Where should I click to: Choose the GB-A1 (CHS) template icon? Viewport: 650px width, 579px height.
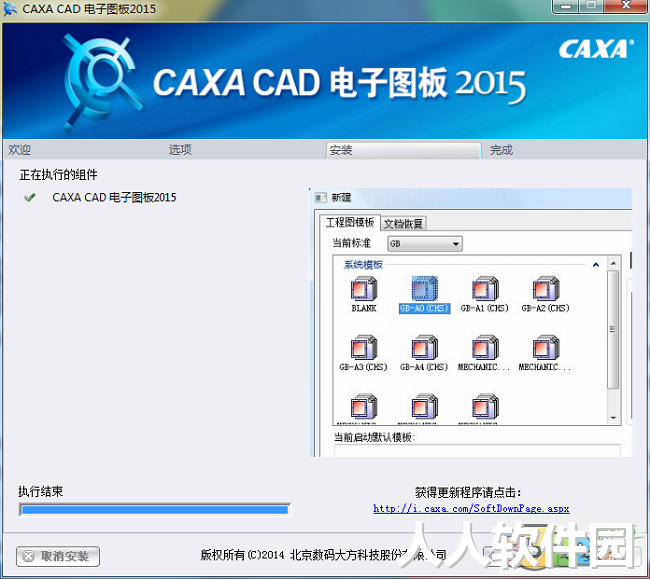pyautogui.click(x=485, y=288)
